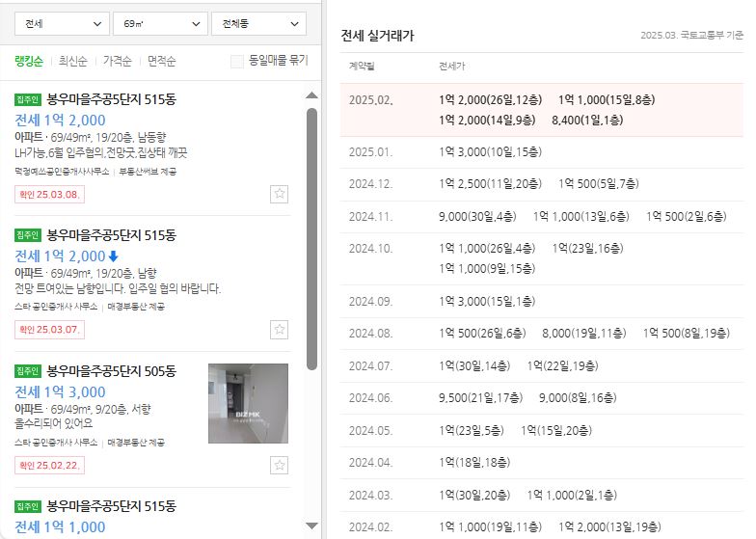This screenshot has height=539, width=756.
Task: Click 먹정예쓰공인중개사사무소 agency name
Action: pos(62,172)
